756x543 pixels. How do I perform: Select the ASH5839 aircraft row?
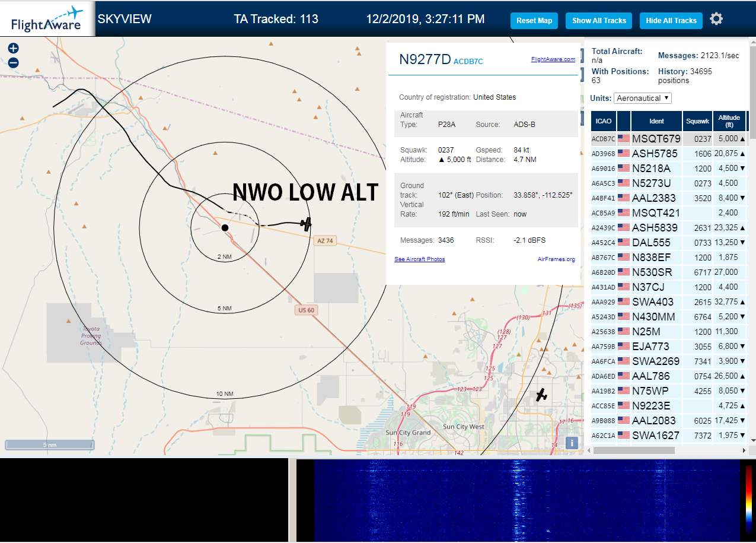point(669,228)
